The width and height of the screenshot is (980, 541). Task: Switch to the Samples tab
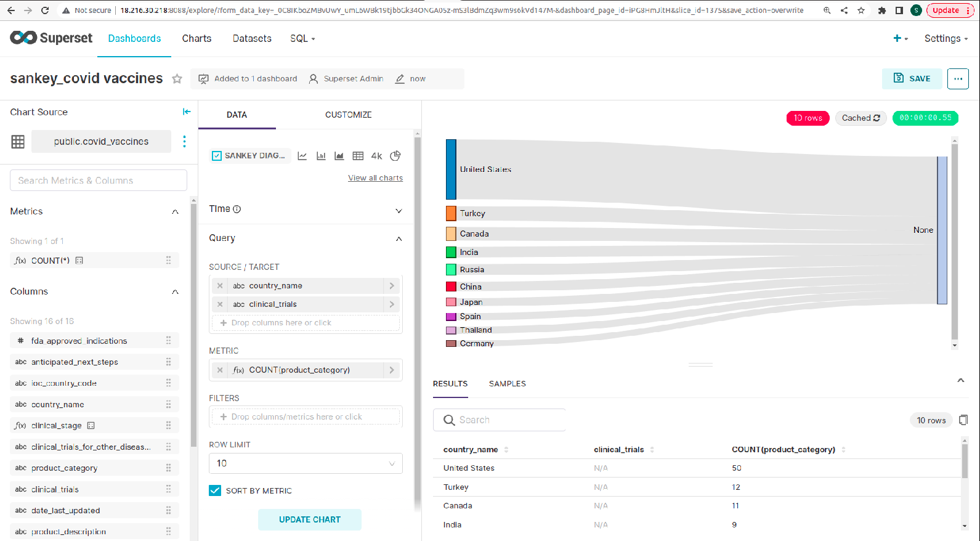point(508,383)
